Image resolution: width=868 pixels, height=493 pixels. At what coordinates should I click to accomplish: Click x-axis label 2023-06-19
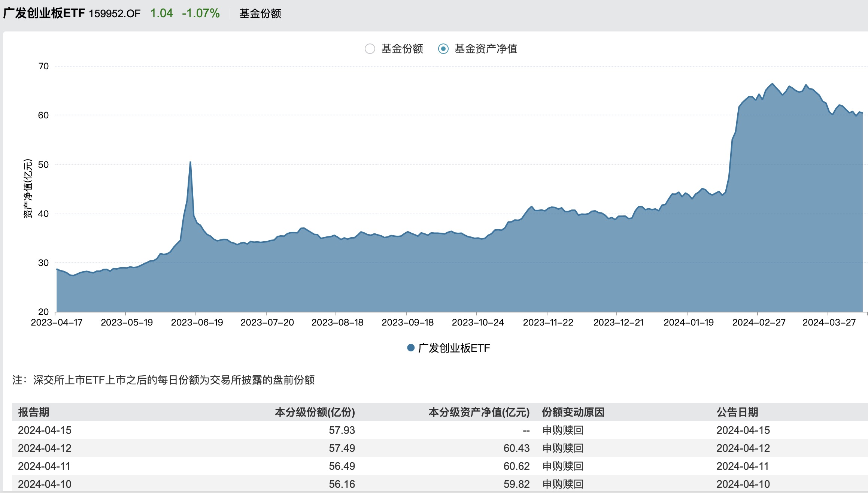click(197, 323)
